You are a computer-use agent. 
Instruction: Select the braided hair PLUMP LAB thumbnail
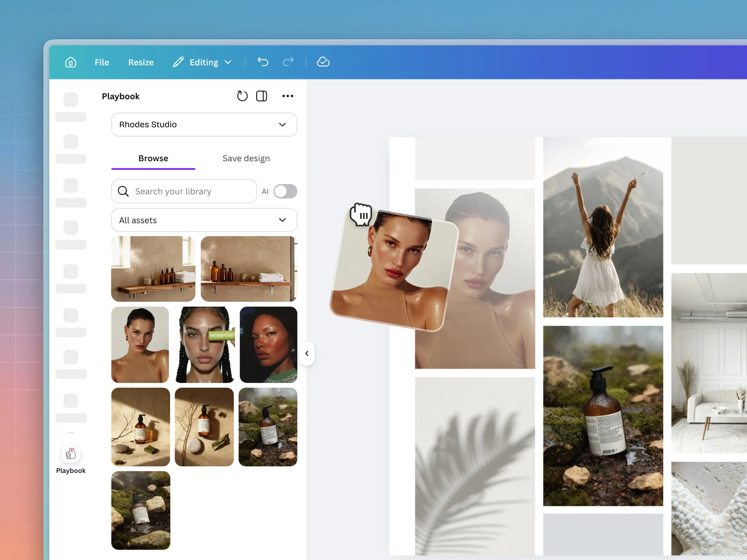[x=205, y=345]
